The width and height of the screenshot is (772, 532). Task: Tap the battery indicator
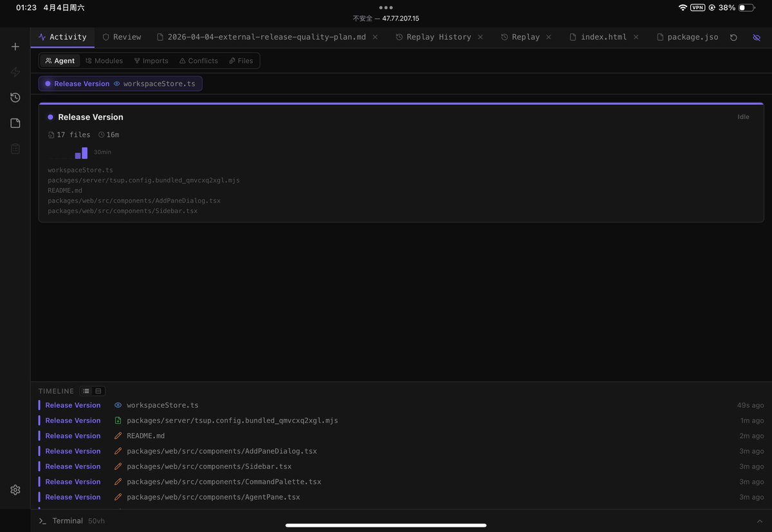coord(746,8)
